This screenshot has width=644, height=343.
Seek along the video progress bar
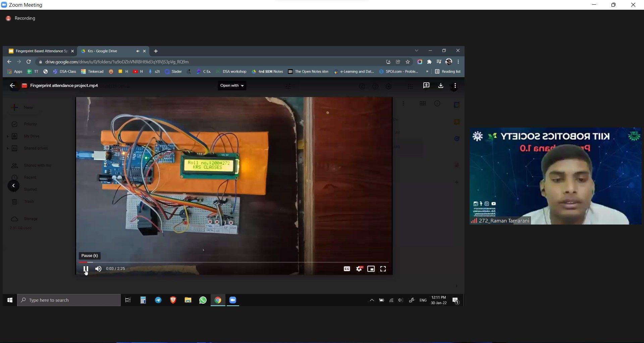[x=234, y=262]
